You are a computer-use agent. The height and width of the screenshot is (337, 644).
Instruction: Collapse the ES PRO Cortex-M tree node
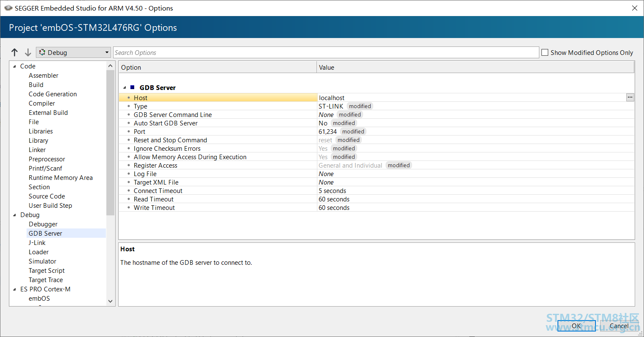15,289
